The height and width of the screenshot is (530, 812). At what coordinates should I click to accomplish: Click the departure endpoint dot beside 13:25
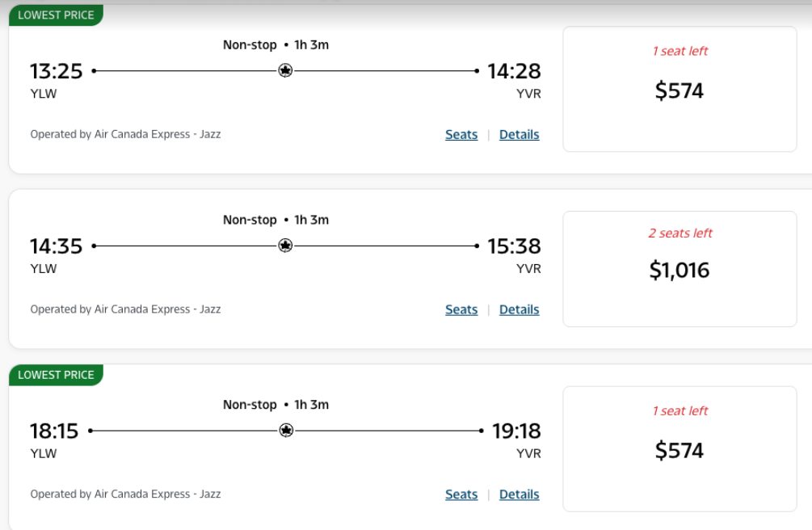92,71
